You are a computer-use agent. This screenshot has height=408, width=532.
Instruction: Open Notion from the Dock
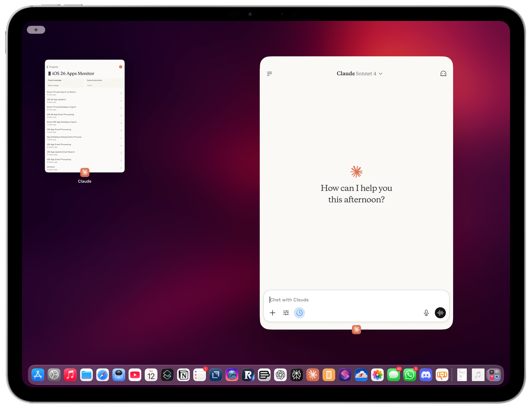184,375
